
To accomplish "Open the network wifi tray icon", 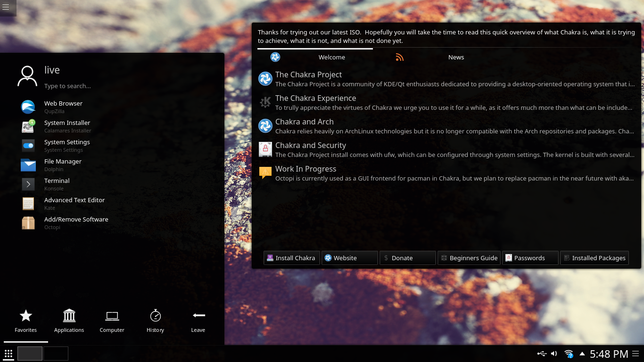I will [x=569, y=354].
